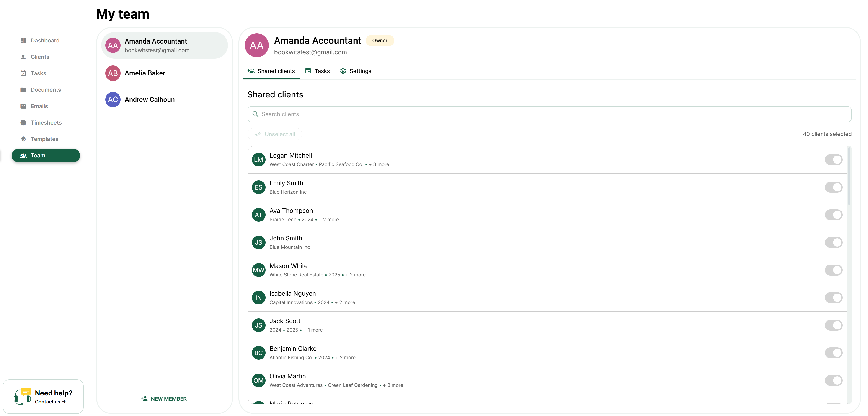Click the Templates layers icon
This screenshot has width=868, height=416.
click(x=23, y=139)
